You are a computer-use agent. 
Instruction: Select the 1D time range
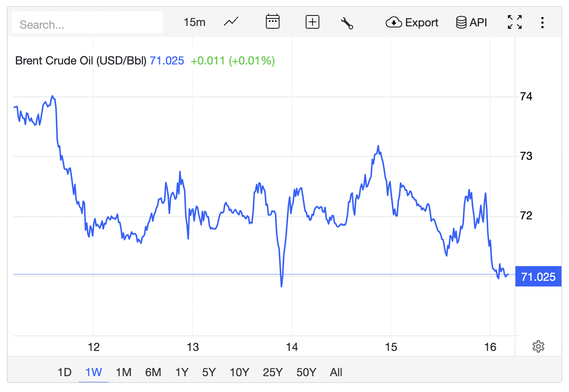point(65,372)
